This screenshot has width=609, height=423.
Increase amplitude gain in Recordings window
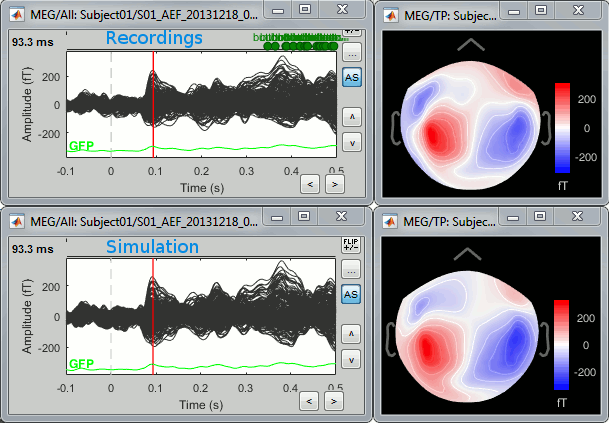[x=351, y=117]
